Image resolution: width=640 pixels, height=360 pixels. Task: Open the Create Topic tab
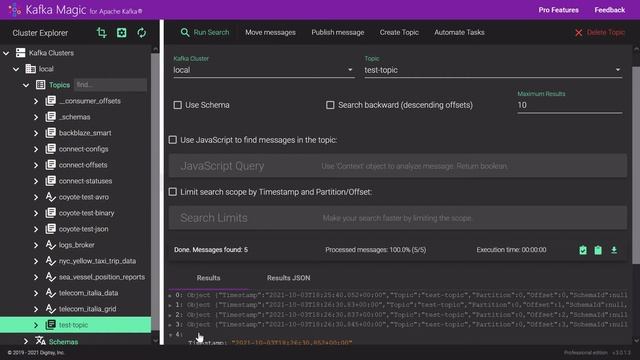point(399,32)
